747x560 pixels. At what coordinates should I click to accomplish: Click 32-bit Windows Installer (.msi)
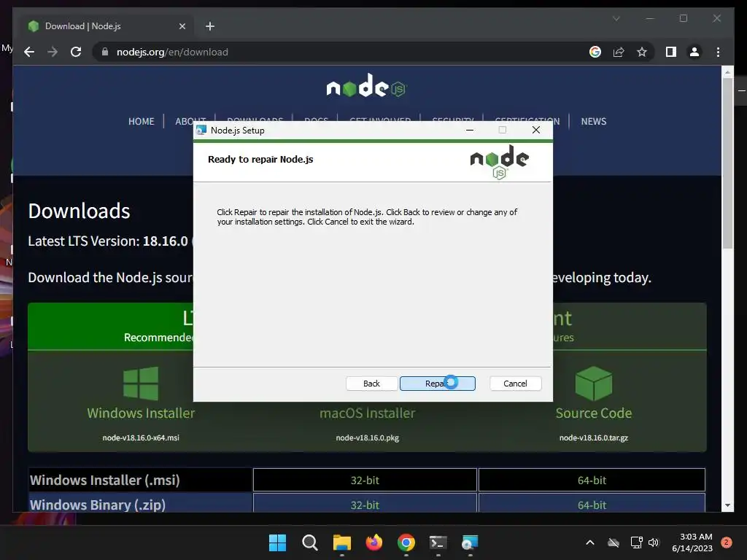(x=365, y=480)
